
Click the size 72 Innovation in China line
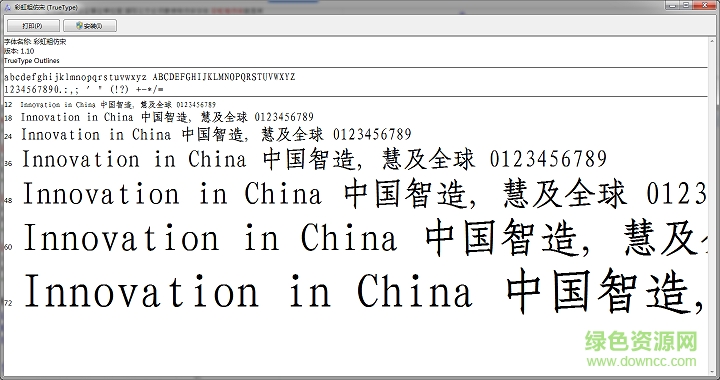363,290
